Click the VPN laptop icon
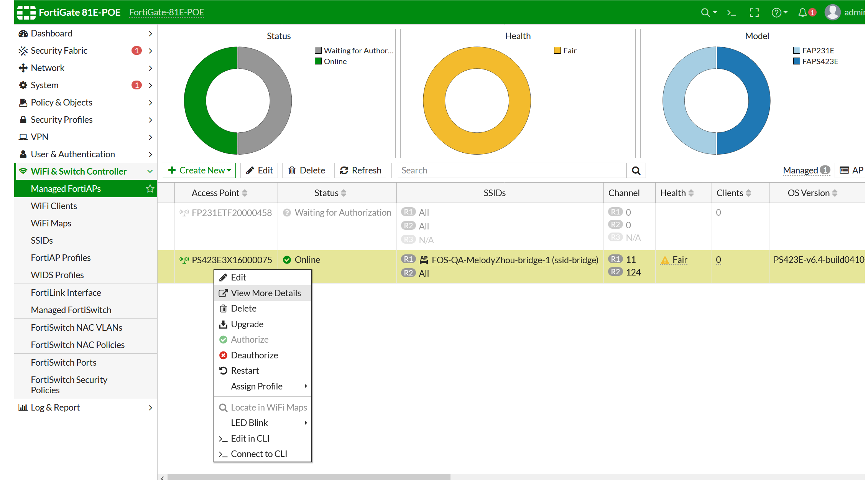The width and height of the screenshot is (868, 480). (23, 137)
